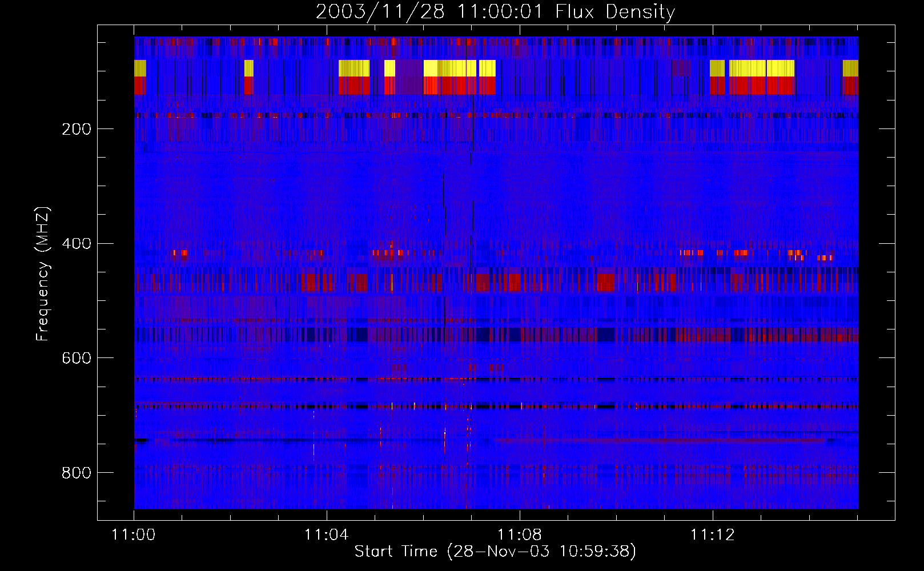Click the 11:04 time tick label
Image resolution: width=924 pixels, height=571 pixels.
(x=327, y=534)
